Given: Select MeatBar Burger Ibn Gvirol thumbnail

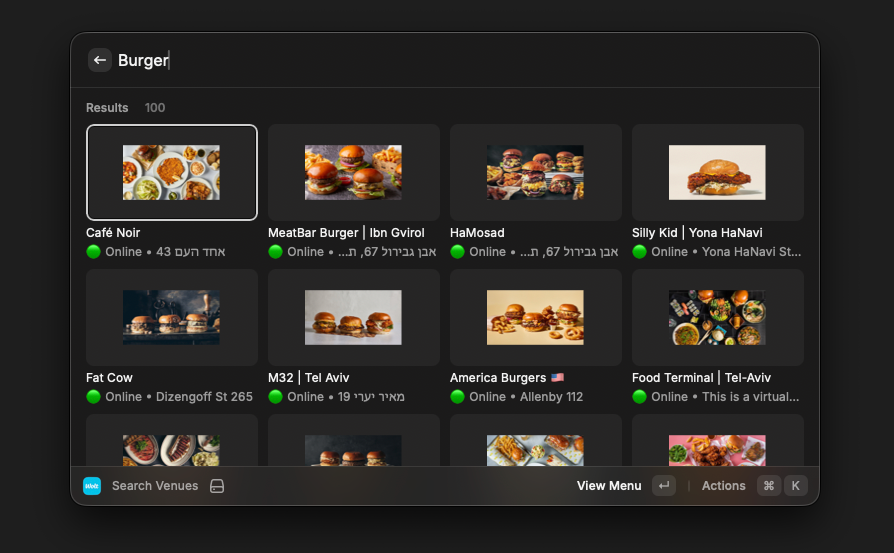Looking at the screenshot, I should click(x=353, y=172).
